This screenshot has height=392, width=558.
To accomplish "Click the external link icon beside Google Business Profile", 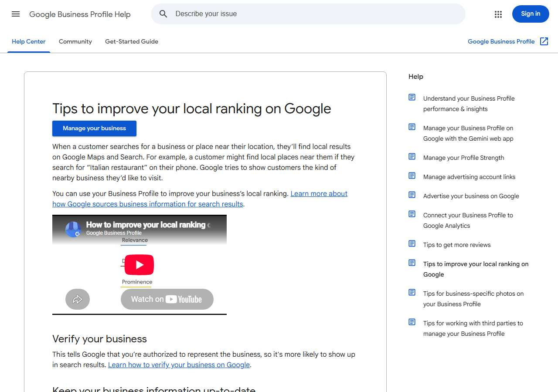I will [x=544, y=41].
